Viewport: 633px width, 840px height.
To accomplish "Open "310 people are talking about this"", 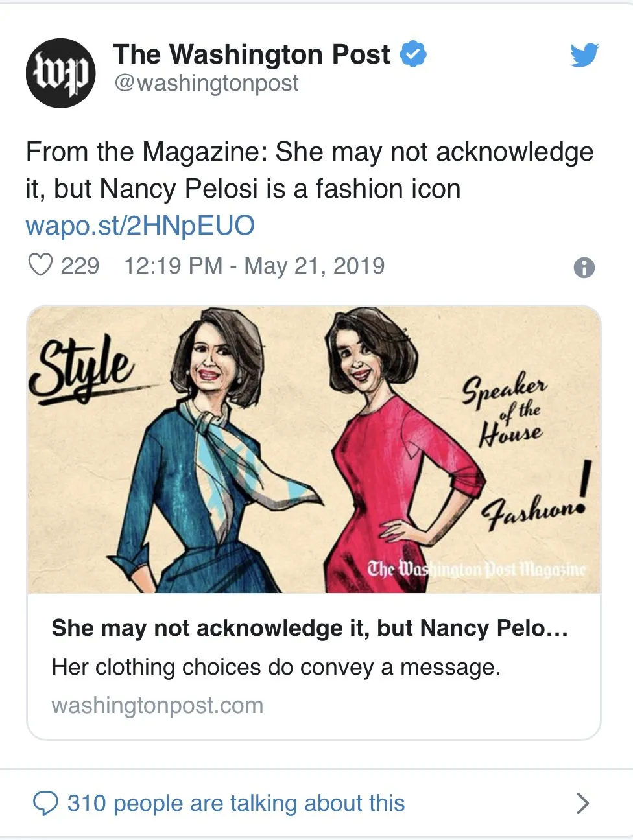I will click(236, 804).
